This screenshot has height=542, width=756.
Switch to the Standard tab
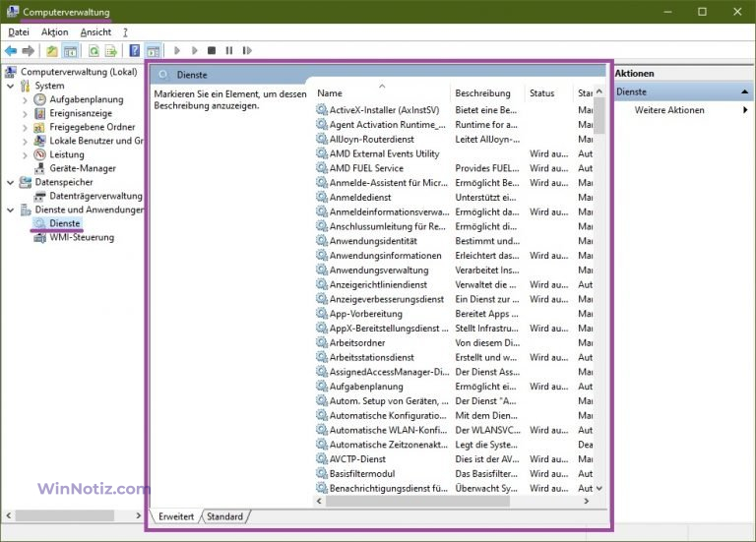[x=224, y=516]
